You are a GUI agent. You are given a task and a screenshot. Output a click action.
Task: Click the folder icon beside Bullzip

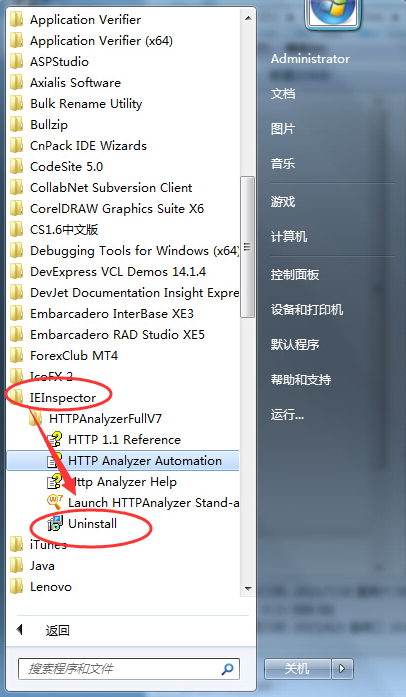(17, 124)
